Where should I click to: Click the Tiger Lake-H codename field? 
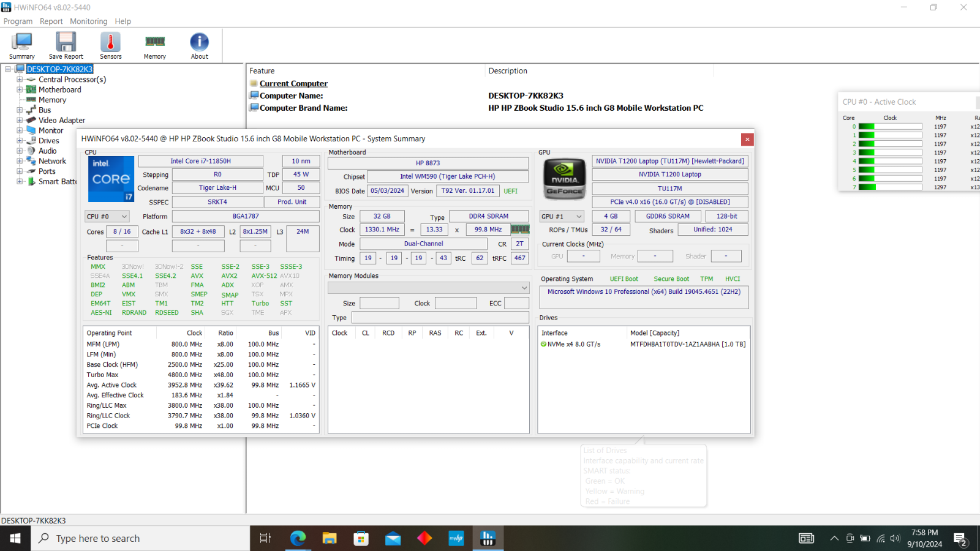[217, 188]
